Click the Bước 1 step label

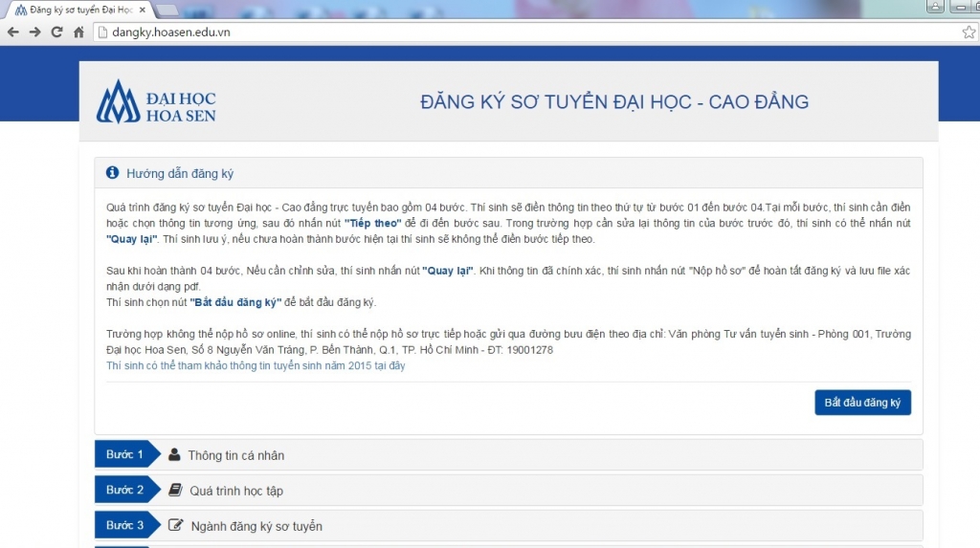pos(125,454)
